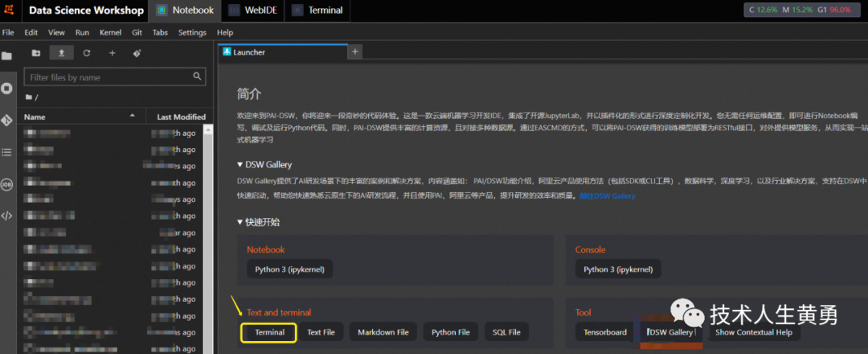Create a new Markdown File
The height and width of the screenshot is (354, 868).
click(383, 332)
